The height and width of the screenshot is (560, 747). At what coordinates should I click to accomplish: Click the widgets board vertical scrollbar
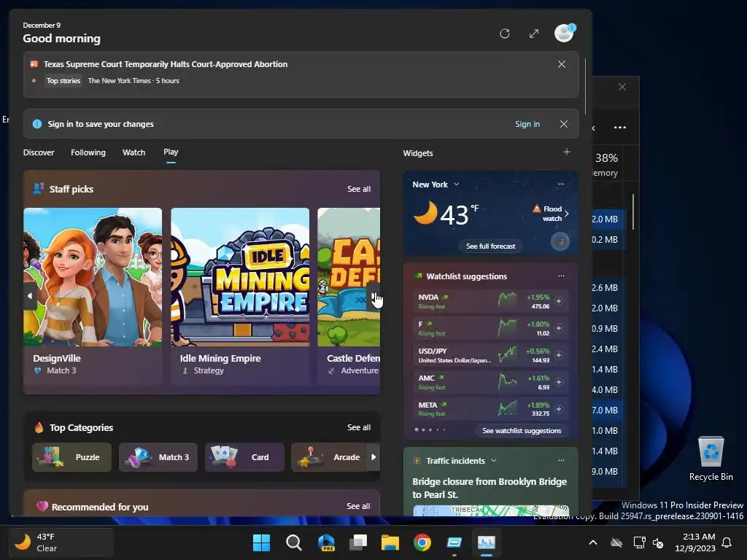click(586, 86)
